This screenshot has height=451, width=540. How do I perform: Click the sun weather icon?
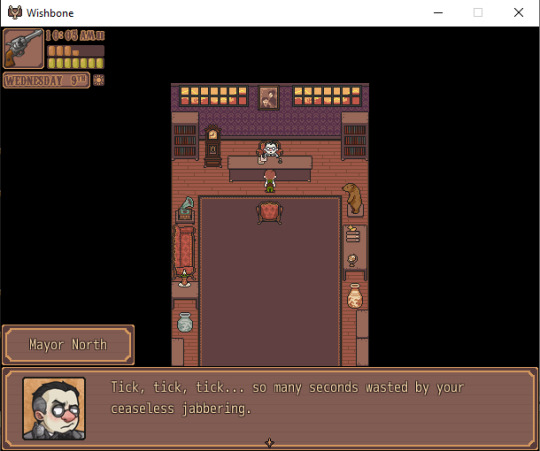click(x=99, y=80)
